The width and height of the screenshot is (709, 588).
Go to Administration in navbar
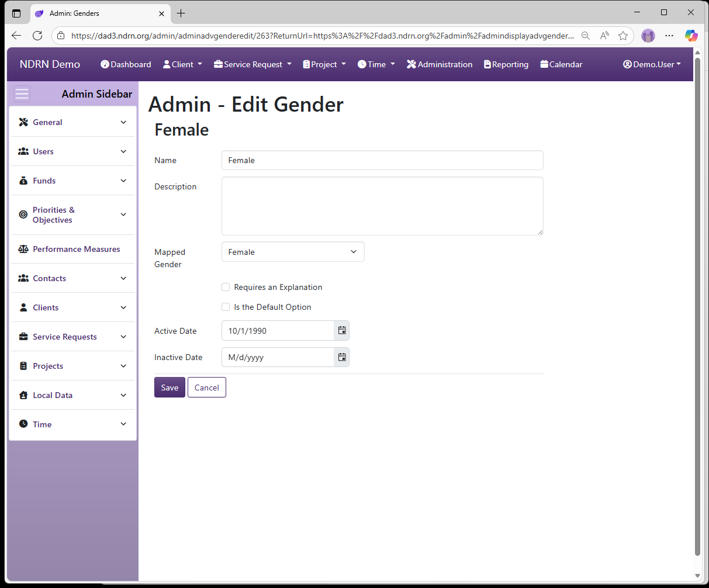[440, 64]
